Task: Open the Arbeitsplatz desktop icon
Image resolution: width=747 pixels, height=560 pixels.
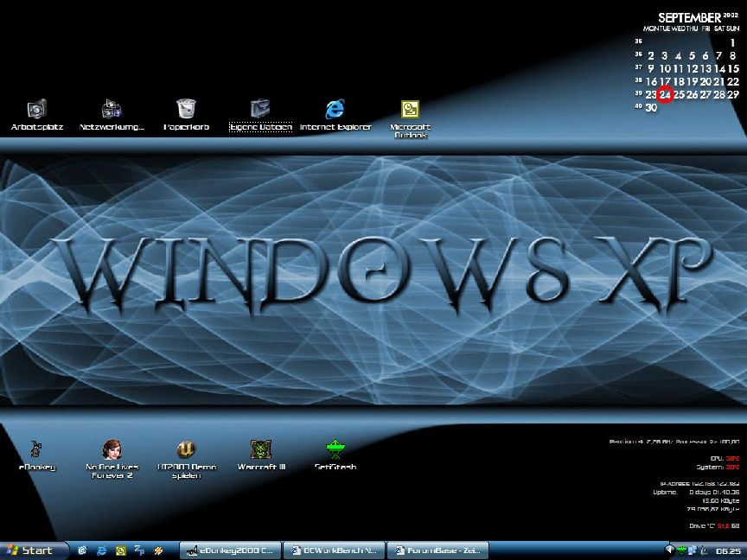Action: 36,115
